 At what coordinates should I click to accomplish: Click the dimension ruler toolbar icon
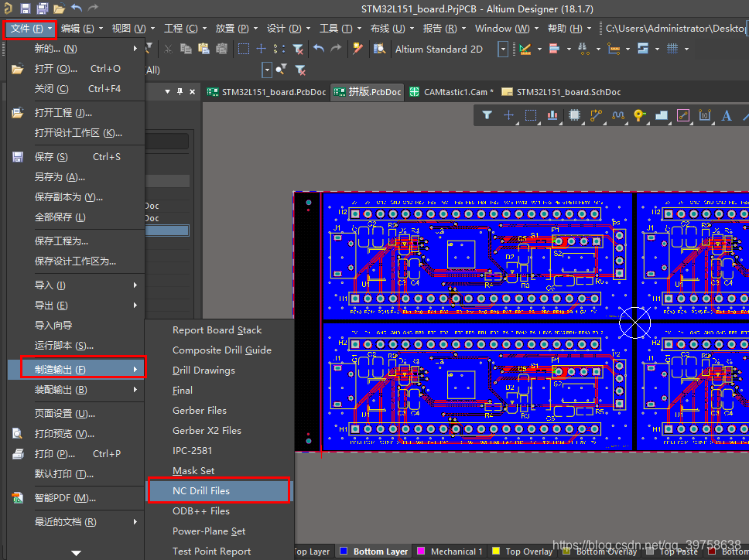(614, 49)
